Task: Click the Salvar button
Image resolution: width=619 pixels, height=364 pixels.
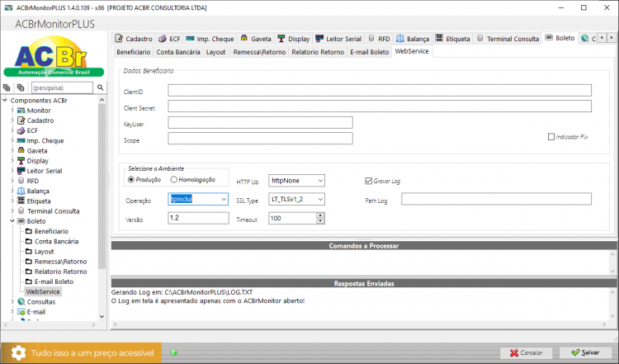Action: point(585,352)
